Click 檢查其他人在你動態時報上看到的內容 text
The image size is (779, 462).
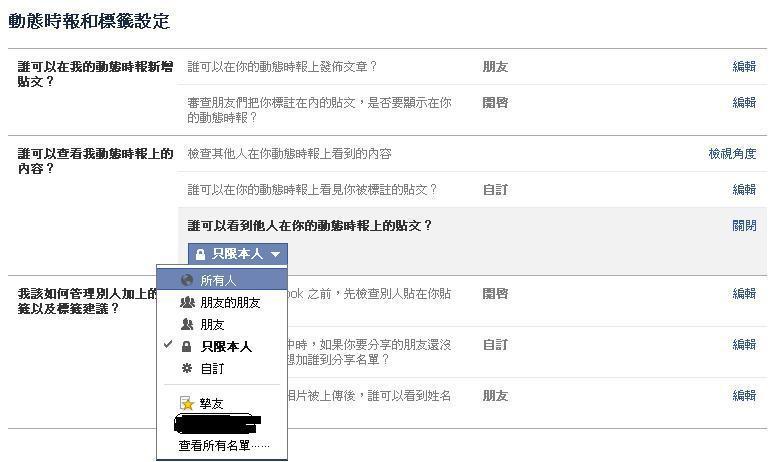(x=289, y=154)
